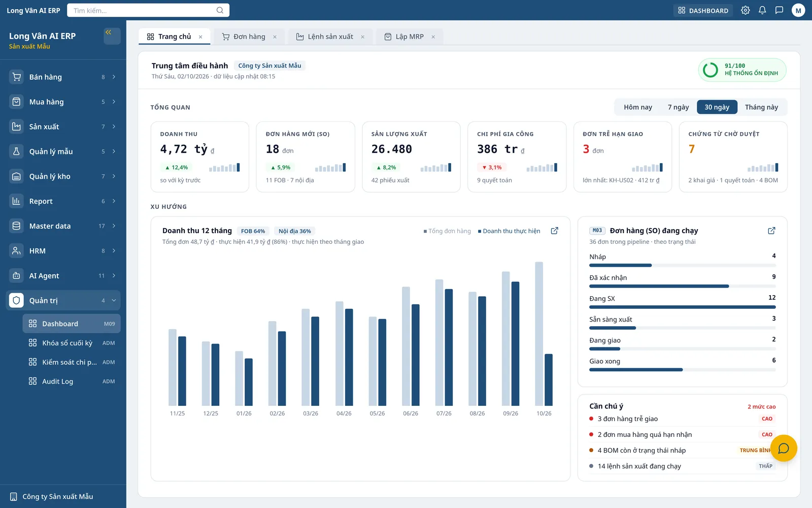Expand the Quản lý kho section
This screenshot has height=508, width=812.
tap(63, 176)
